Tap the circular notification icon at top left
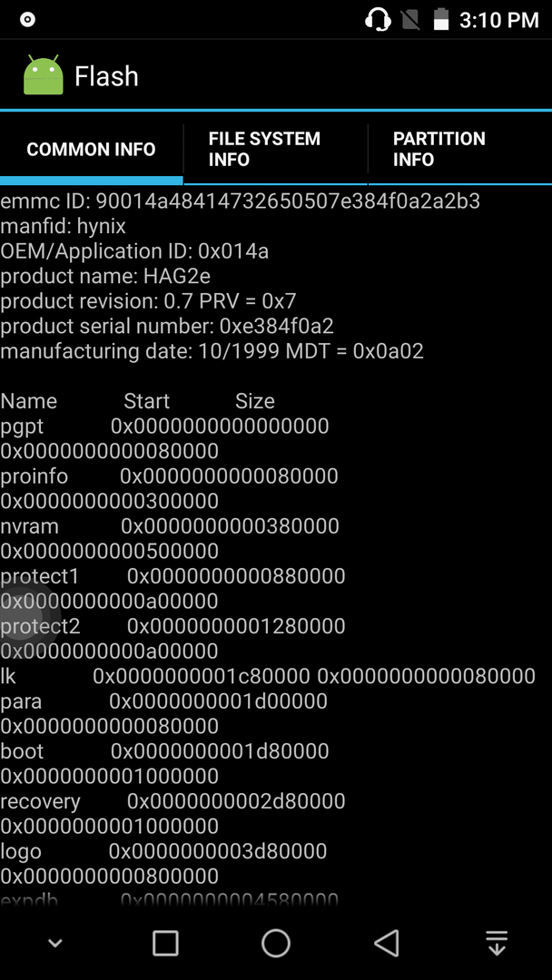Viewport: 552px width, 980px height. click(27, 19)
